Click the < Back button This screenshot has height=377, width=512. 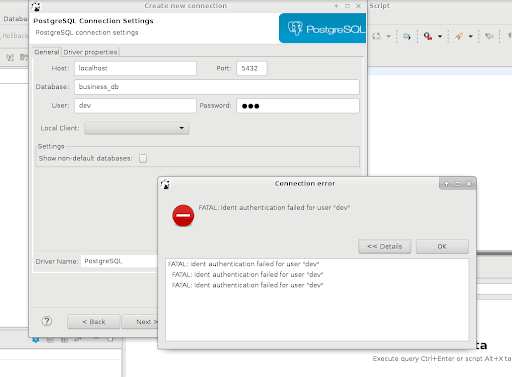[94, 322]
